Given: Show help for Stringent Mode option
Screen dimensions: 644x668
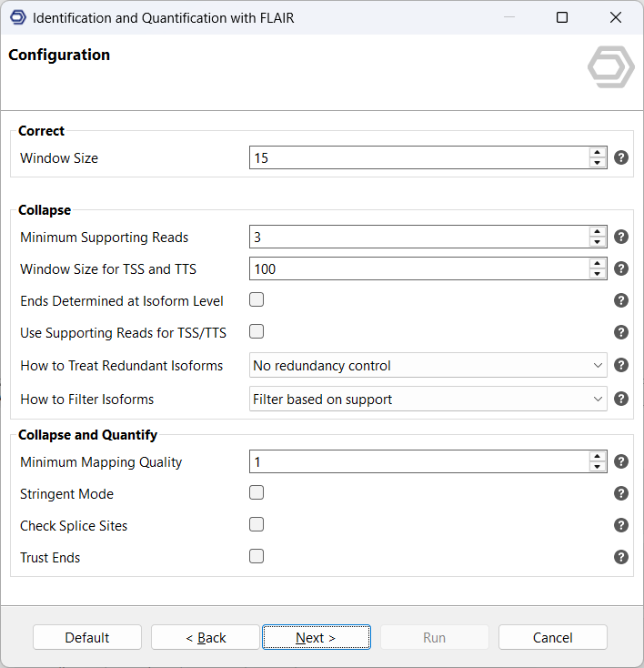Looking at the screenshot, I should tap(621, 493).
